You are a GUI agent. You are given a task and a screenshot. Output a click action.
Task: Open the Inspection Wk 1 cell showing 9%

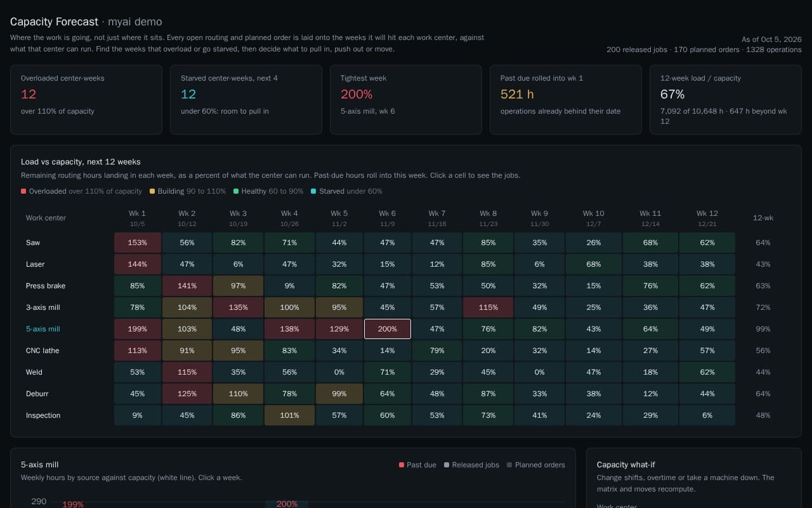(138, 415)
